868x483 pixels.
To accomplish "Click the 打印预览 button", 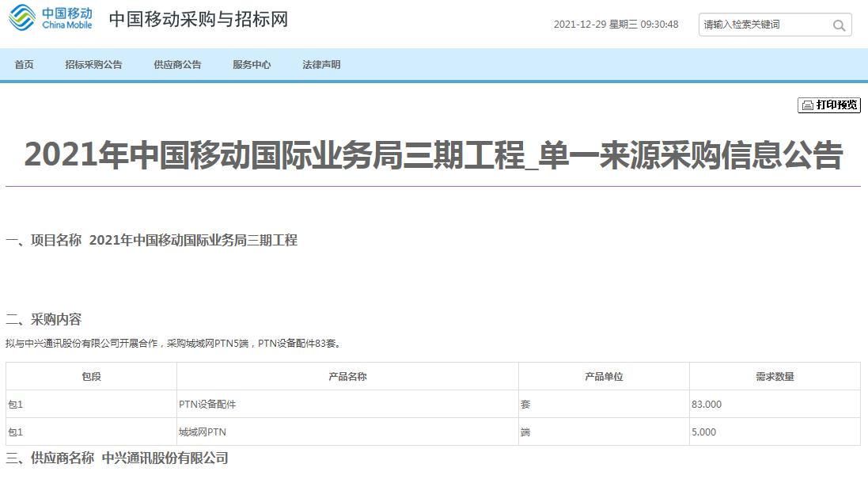I will coord(828,105).
